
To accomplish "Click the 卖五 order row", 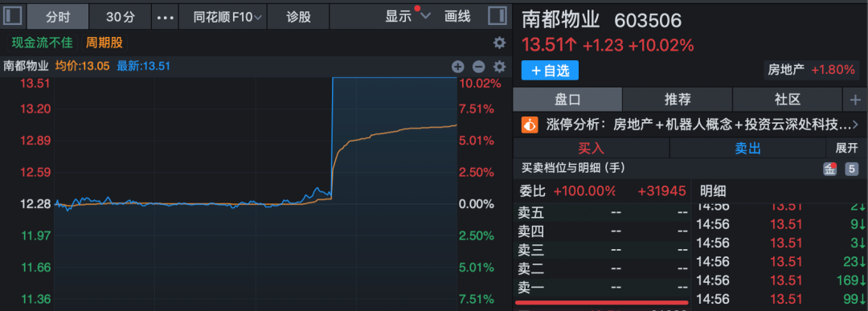I will point(603,212).
